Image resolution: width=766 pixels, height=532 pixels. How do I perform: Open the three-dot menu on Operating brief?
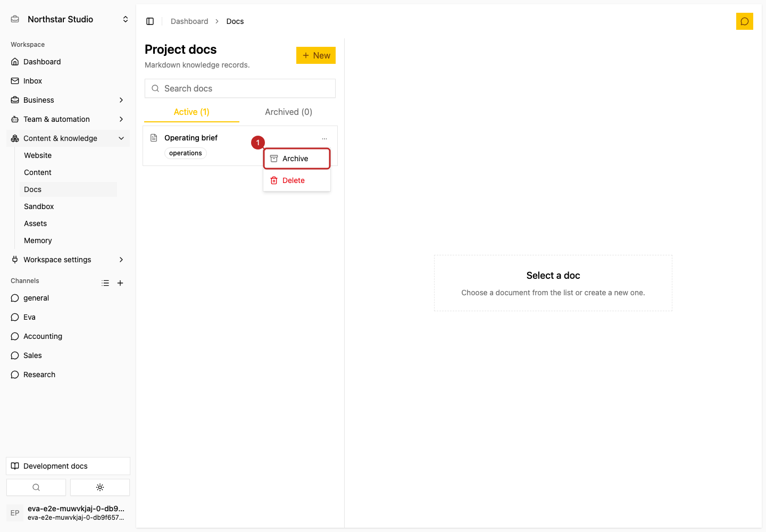click(324, 138)
